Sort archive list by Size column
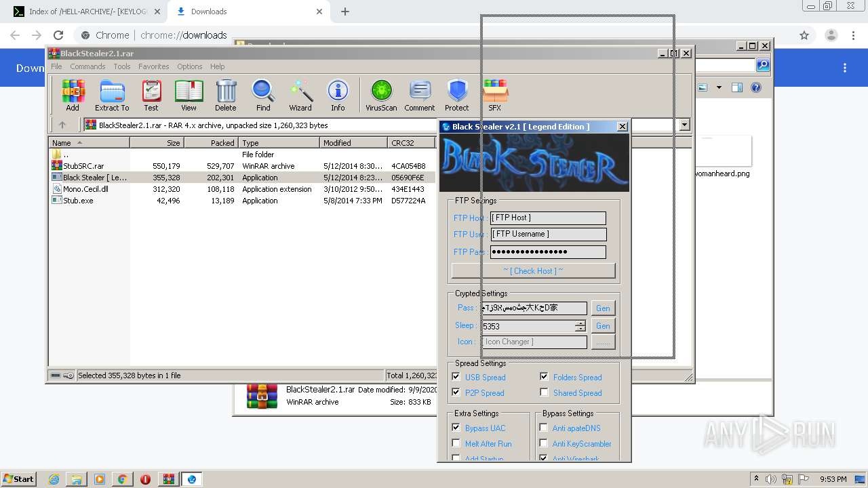This screenshot has width=868, height=488. point(157,142)
